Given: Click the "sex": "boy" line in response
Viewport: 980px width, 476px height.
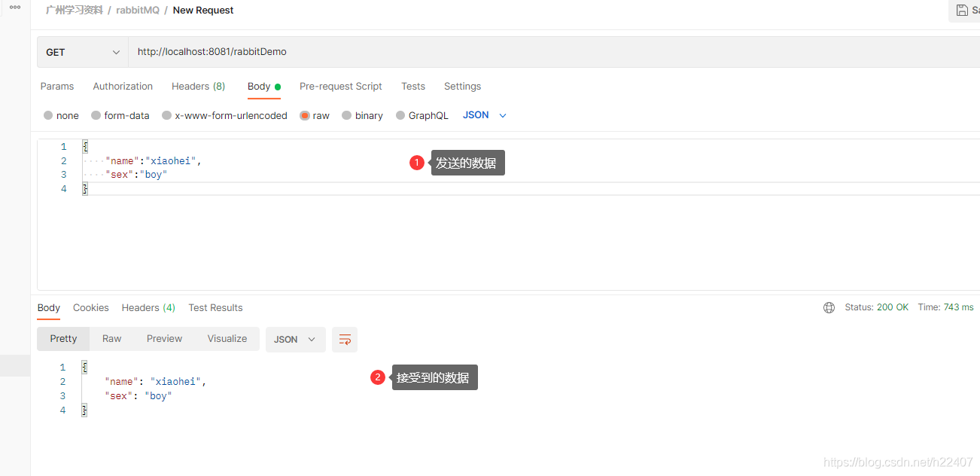Looking at the screenshot, I should point(138,396).
